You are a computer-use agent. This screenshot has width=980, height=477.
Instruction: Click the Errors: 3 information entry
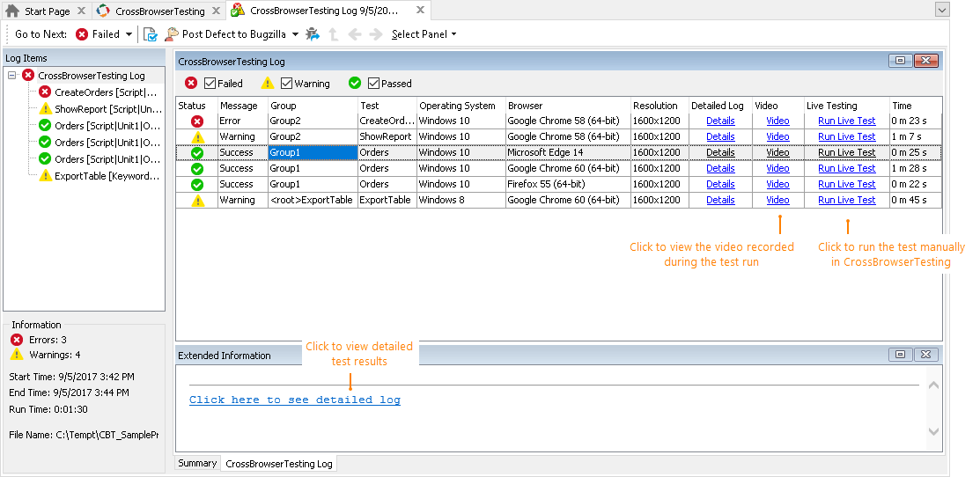tap(39, 341)
